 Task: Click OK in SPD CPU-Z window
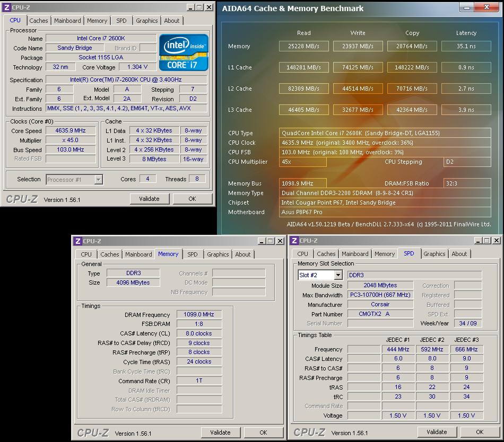point(480,432)
